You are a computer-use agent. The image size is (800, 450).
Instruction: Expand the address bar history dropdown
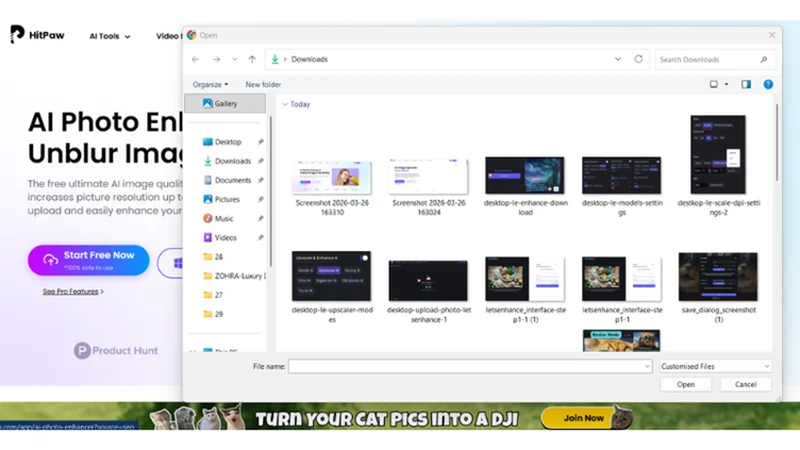tap(618, 59)
